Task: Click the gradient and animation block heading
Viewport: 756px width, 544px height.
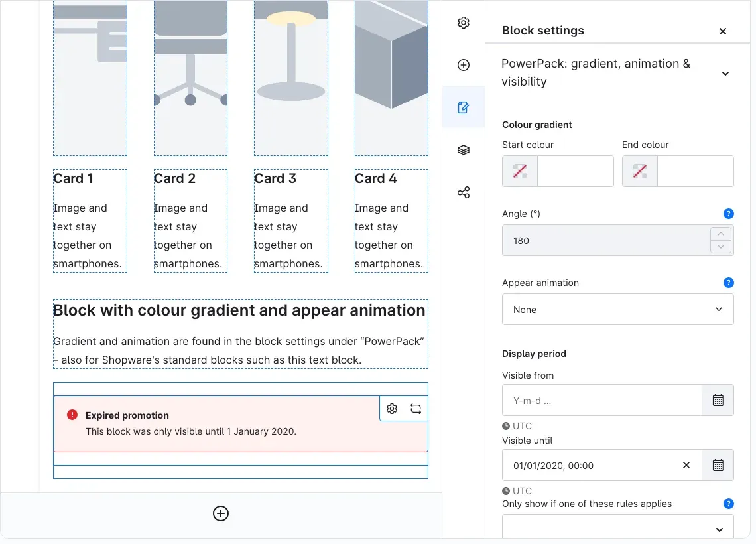Action: pyautogui.click(x=239, y=310)
